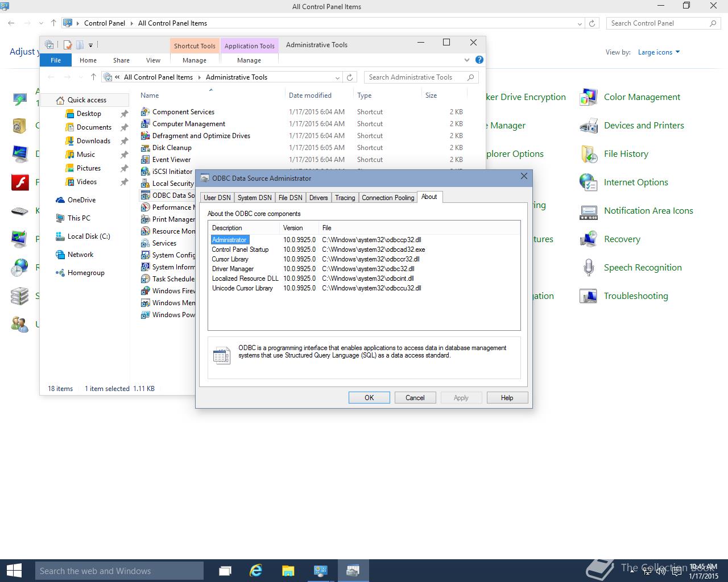Select the System Configuration icon
The height and width of the screenshot is (582, 728).
pyautogui.click(x=146, y=255)
